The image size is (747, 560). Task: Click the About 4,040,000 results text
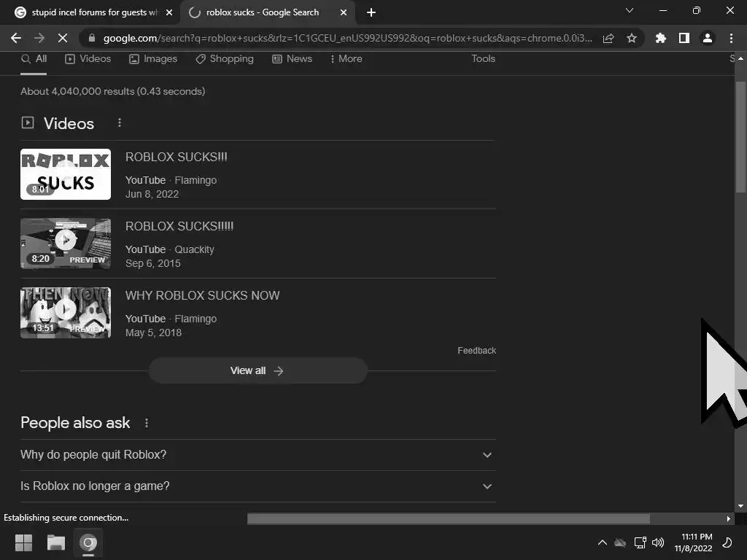click(x=113, y=91)
